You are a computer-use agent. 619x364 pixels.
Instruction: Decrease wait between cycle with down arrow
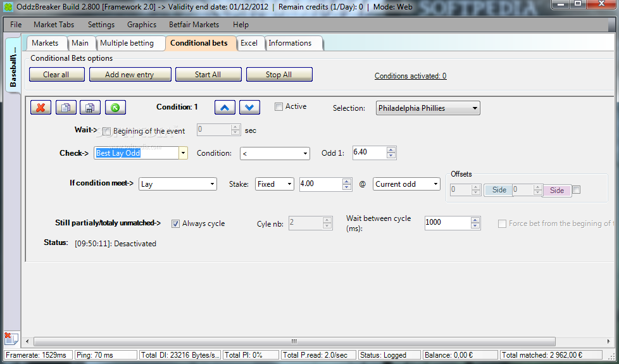476,226
